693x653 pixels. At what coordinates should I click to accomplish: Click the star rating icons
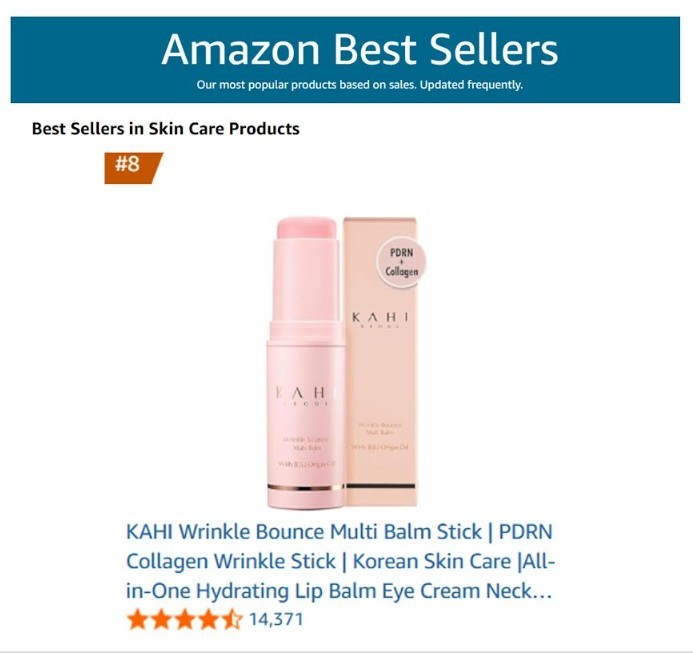(185, 619)
